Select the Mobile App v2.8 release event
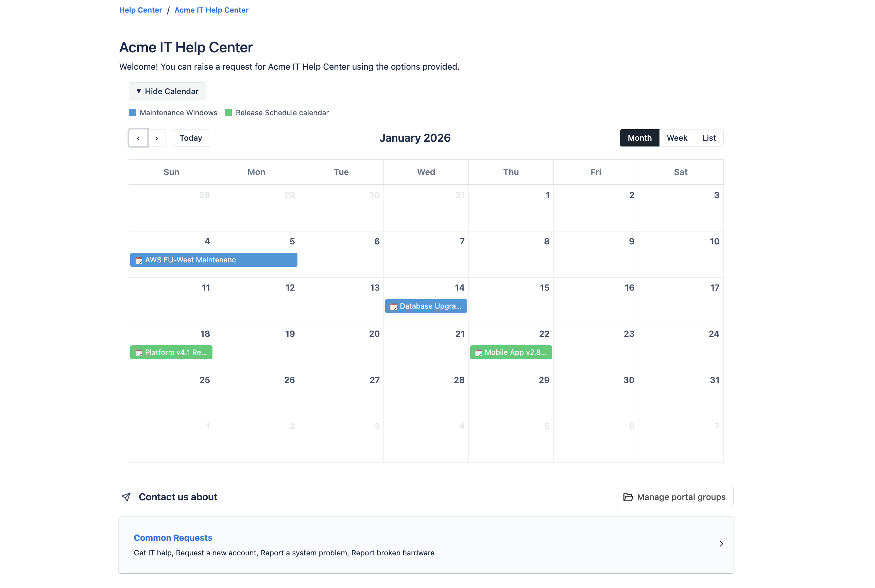 pyautogui.click(x=511, y=352)
